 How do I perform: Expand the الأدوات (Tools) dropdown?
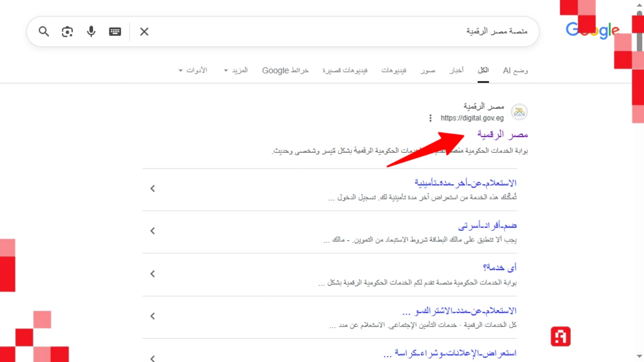(193, 70)
